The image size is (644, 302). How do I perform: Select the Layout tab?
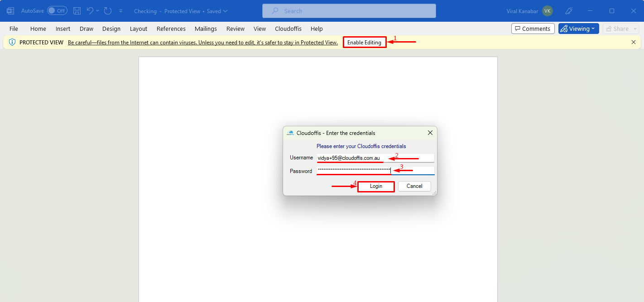pos(139,29)
